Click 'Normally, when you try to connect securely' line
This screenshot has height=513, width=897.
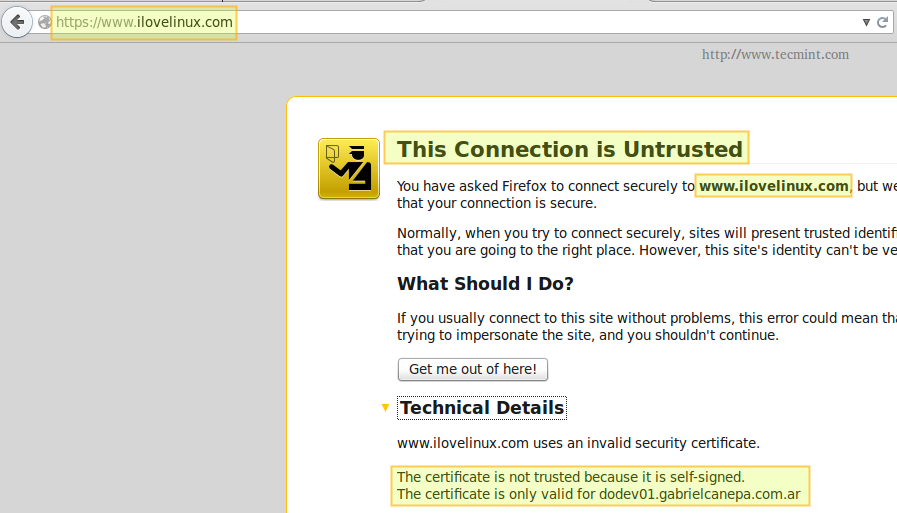pyautogui.click(x=647, y=233)
